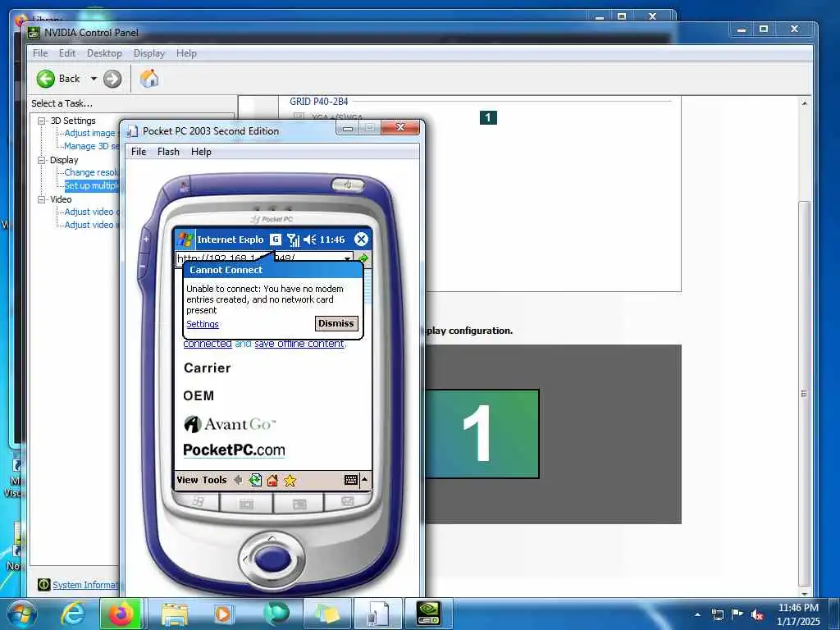Toggle the on-screen keyboard icon
Screen dimensions: 840x630
(x=351, y=480)
